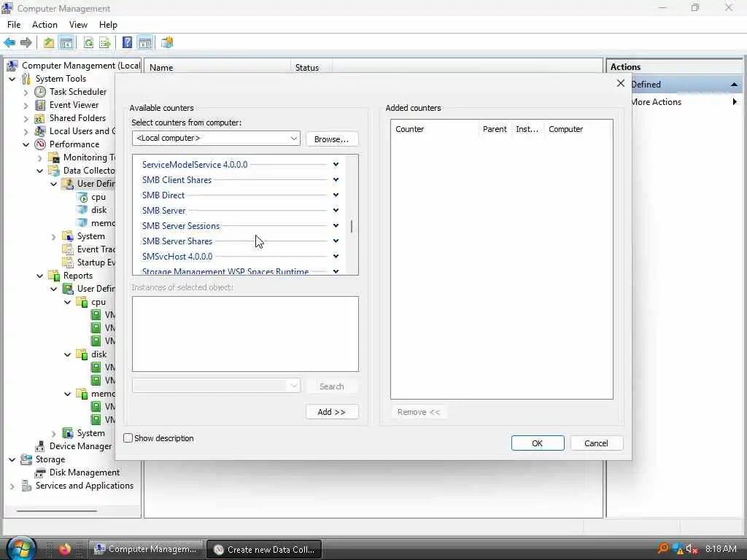Screen dimensions: 747x560
Task: Click the network warning tray icon
Action: coord(678,548)
